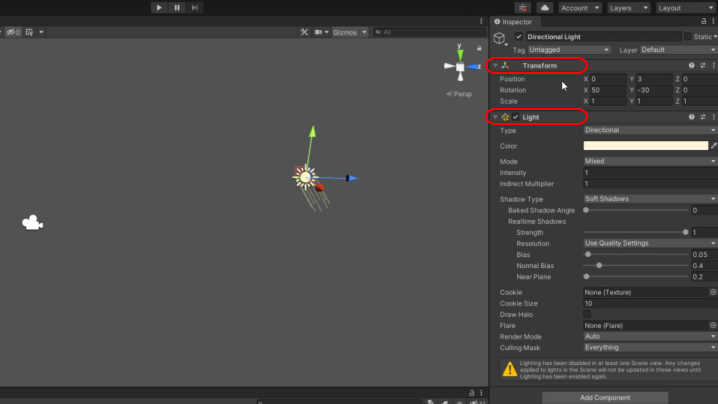Viewport: 718px width, 404px height.
Task: Adjust the Baked Shadow Angle slider
Action: pos(636,210)
